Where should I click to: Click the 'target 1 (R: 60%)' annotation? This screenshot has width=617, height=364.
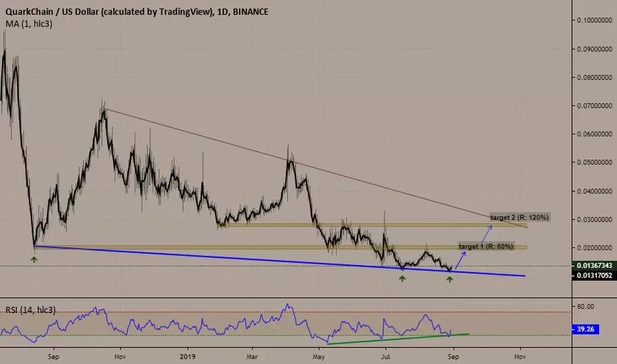pyautogui.click(x=486, y=246)
